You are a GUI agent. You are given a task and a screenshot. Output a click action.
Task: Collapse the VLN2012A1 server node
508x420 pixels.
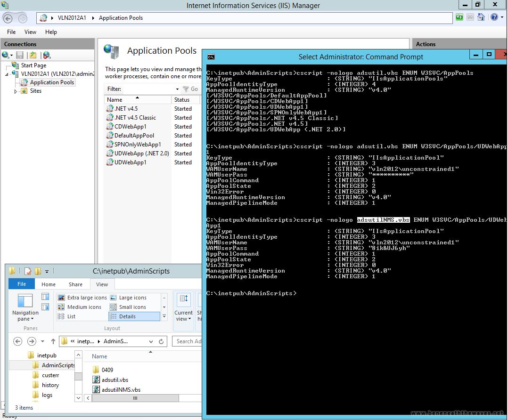click(7, 74)
